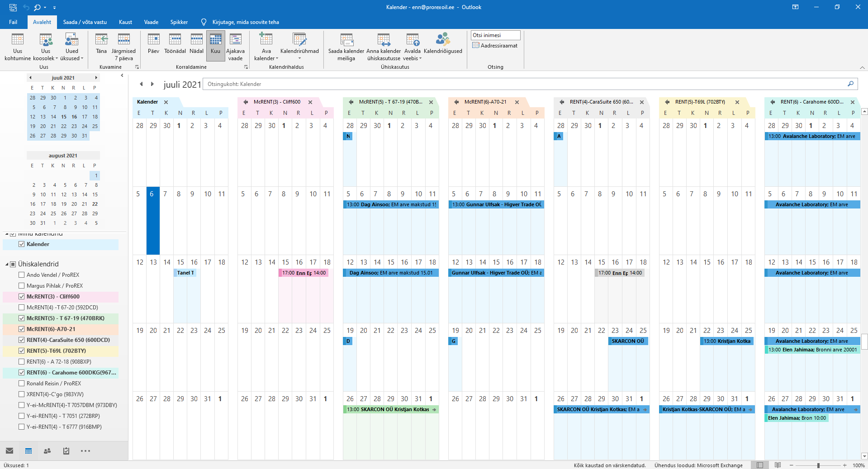Image resolution: width=868 pixels, height=469 pixels.
Task: Uncheck the McRENT(6)-A70-21 calendar
Action: point(21,329)
